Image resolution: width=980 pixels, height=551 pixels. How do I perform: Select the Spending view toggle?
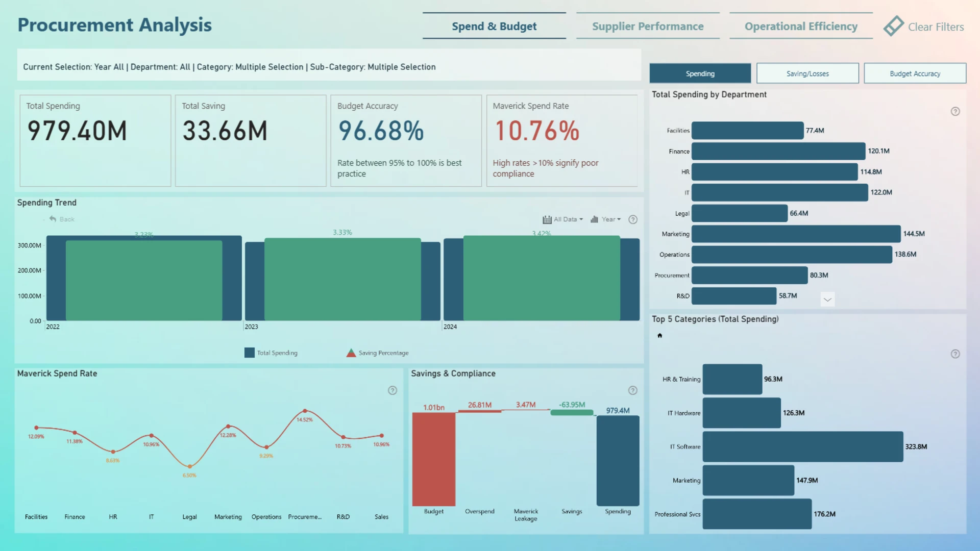700,73
